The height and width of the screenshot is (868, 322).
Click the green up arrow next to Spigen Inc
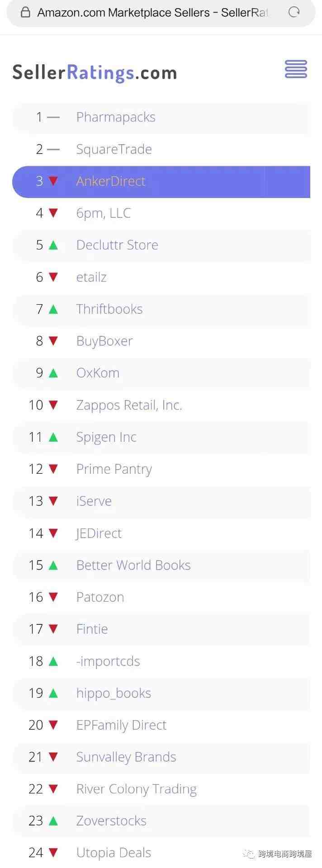coord(53,437)
